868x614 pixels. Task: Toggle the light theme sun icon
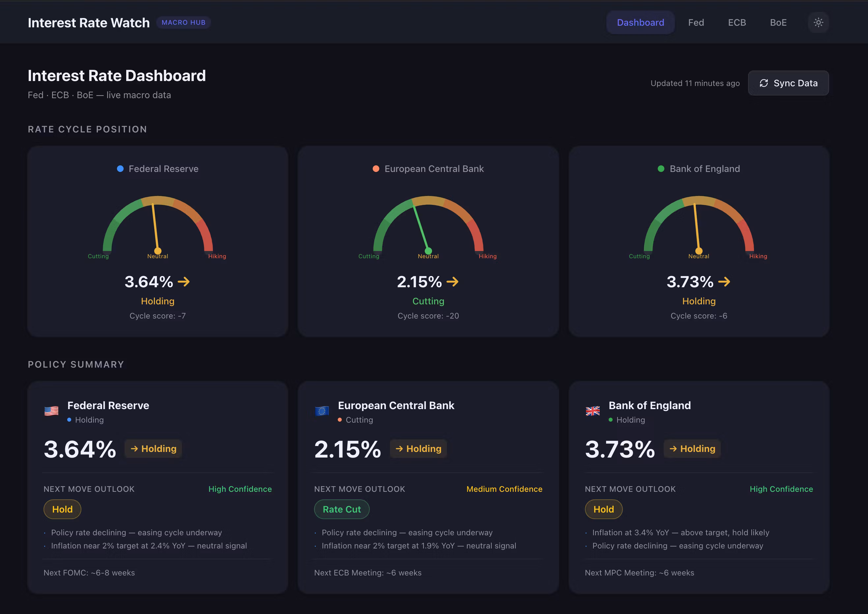(818, 23)
